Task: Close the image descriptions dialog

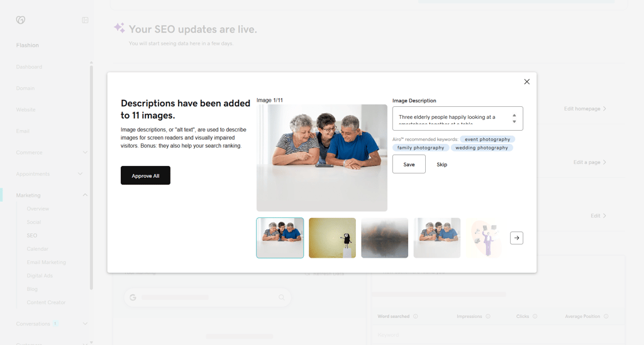Action: tap(526, 82)
